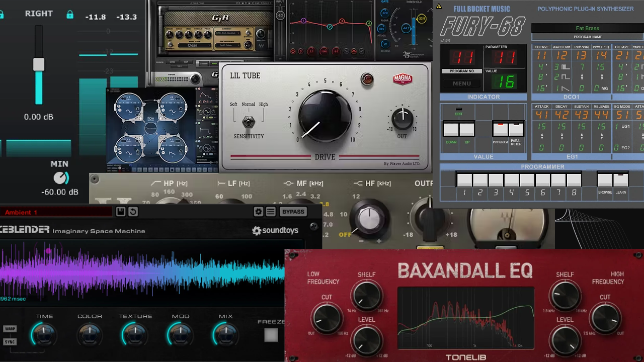Click the SpaceBlender TEXTURE knob
This screenshot has height=362, width=644.
(135, 334)
